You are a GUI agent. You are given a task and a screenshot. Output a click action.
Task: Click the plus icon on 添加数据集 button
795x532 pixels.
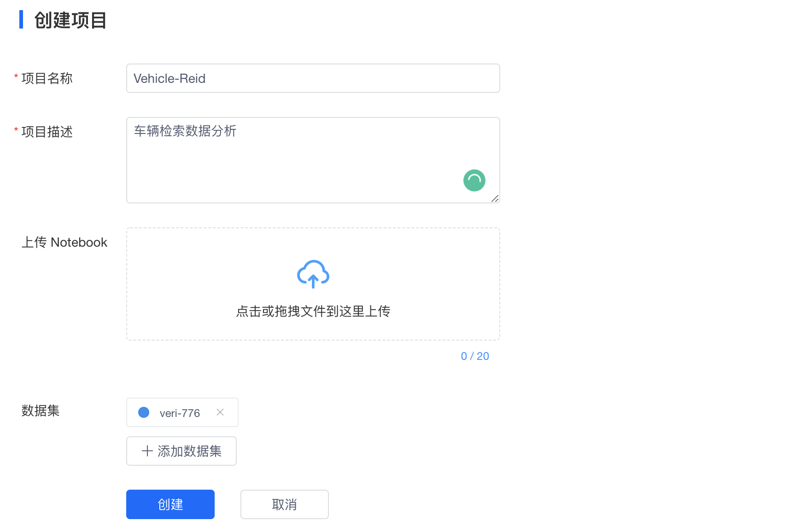coord(147,451)
